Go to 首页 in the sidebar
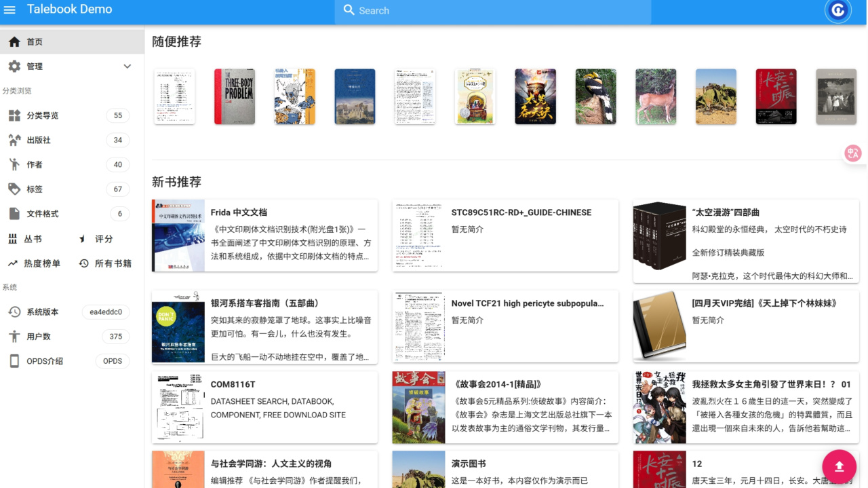 72,42
